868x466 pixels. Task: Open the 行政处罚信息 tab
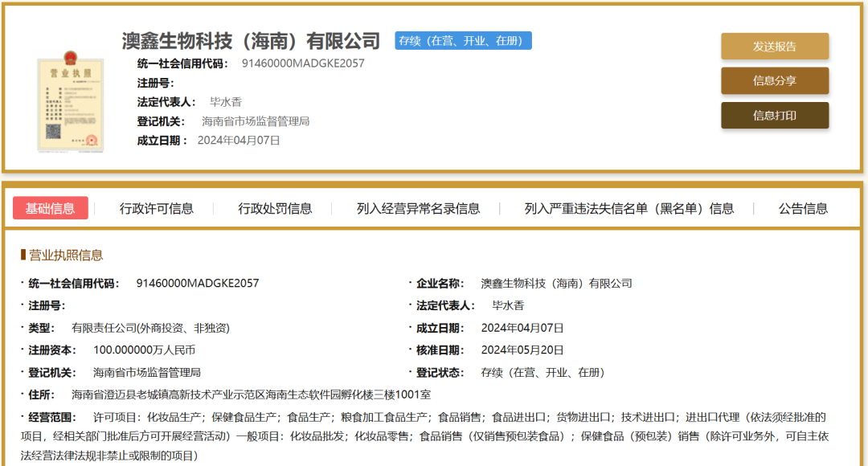click(x=275, y=208)
